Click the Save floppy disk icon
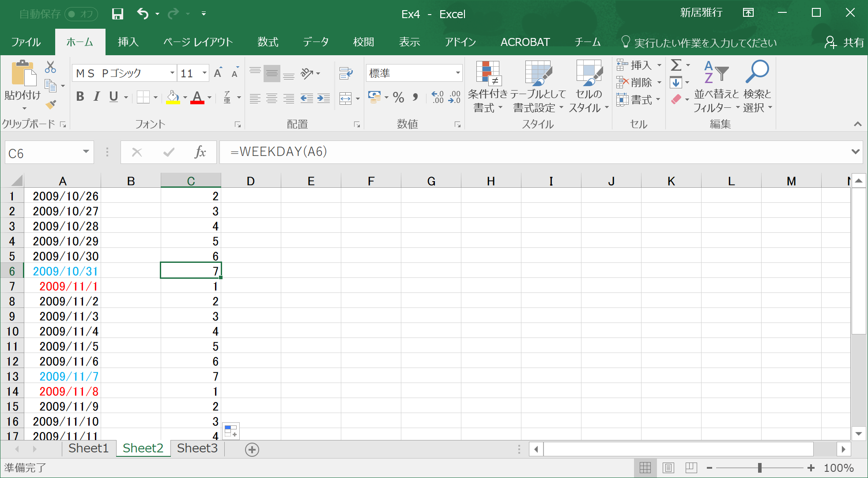Screen dimensions: 868x478 click(x=117, y=14)
